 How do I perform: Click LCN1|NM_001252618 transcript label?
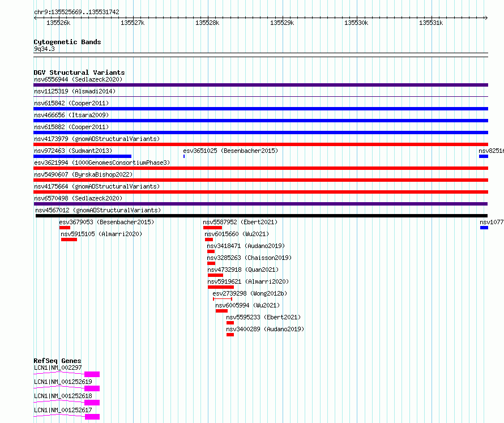coord(63,396)
